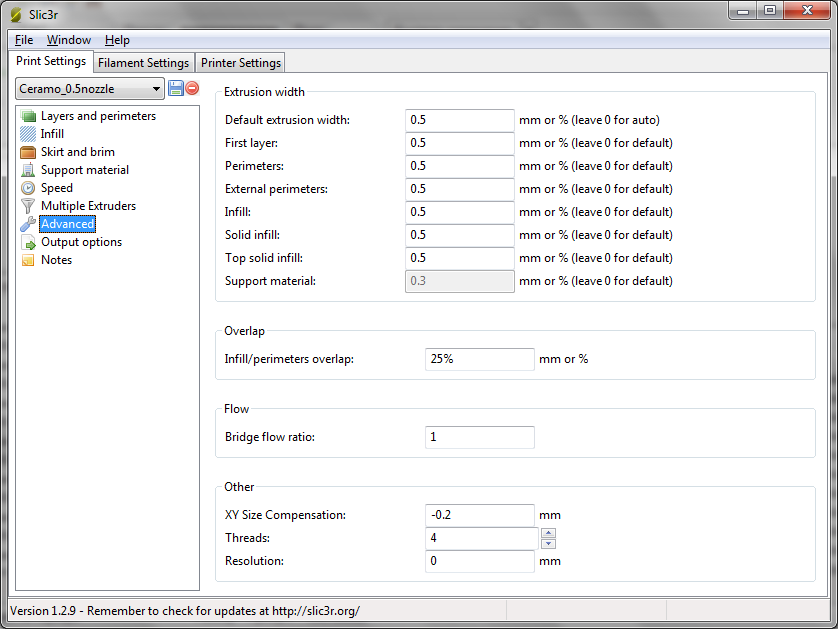Open the Help menu
Viewport: 838px width, 629px height.
(117, 40)
